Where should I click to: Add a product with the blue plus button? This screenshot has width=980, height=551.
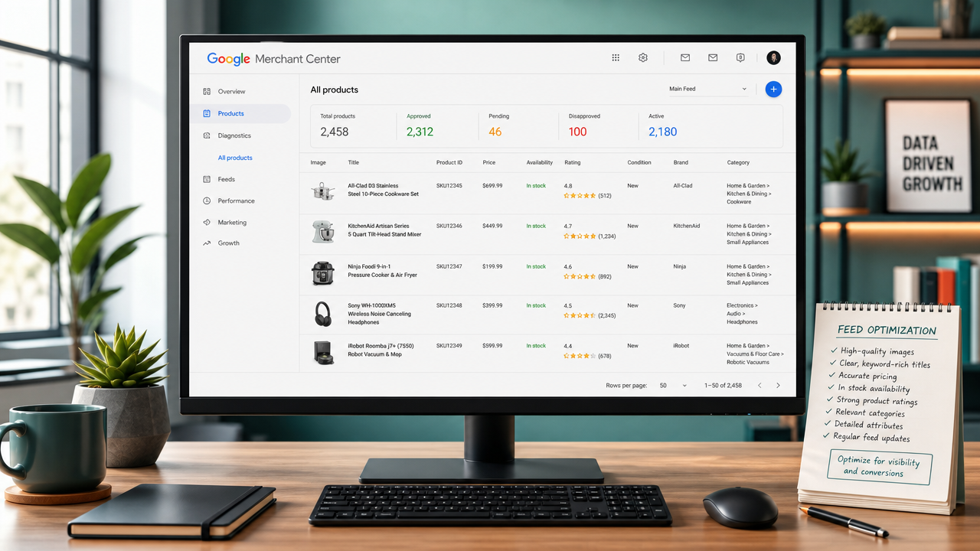[x=773, y=89]
